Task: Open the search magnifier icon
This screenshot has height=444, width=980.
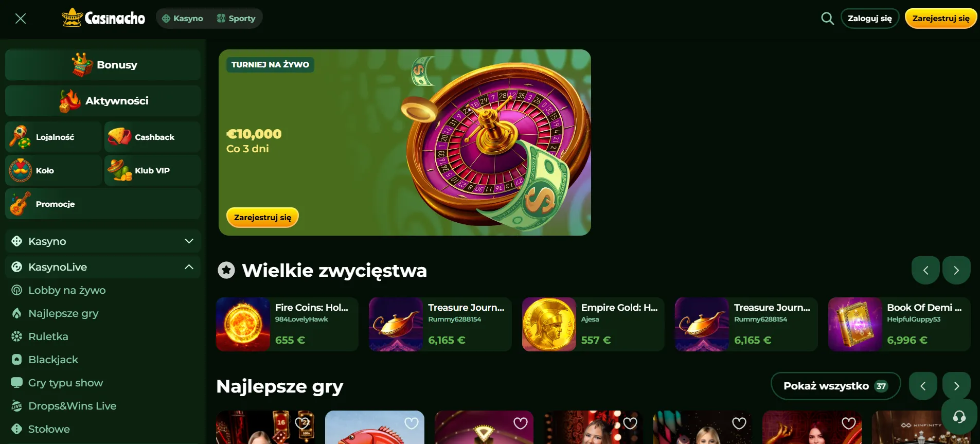Action: tap(827, 19)
